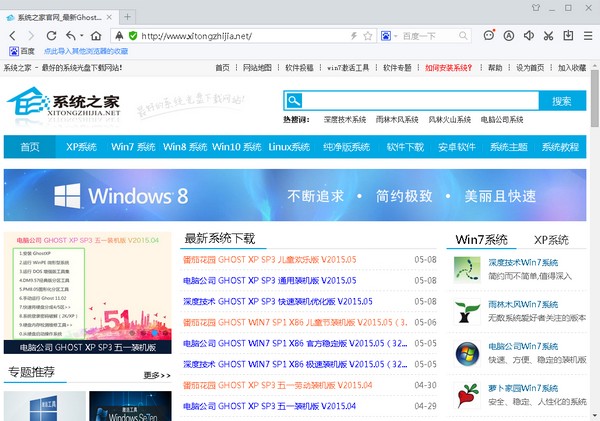This screenshot has height=421, width=600.
Task: Click the site search magnifier icon
Action: coord(294,101)
